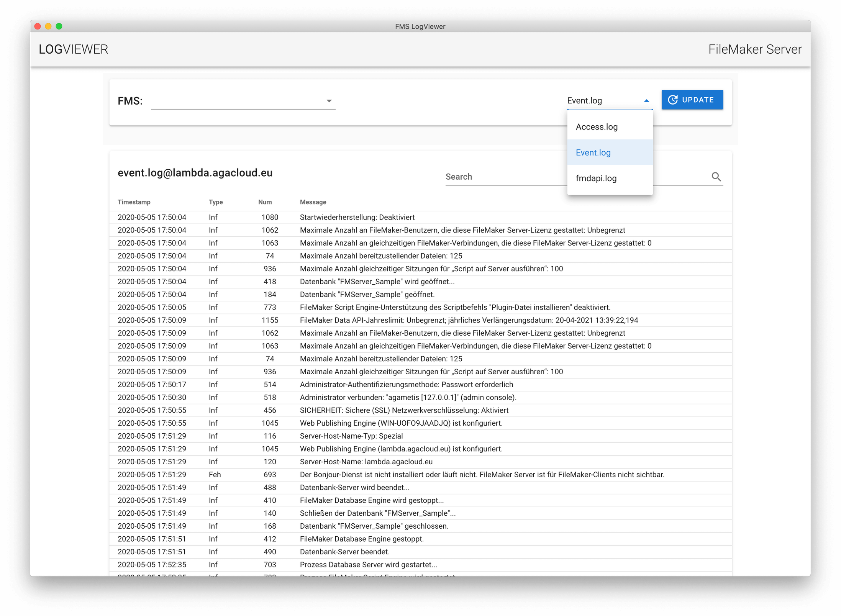This screenshot has height=616, width=841.
Task: Click the timestamp 2020-05-05 17:52:35
Action: (x=152, y=565)
